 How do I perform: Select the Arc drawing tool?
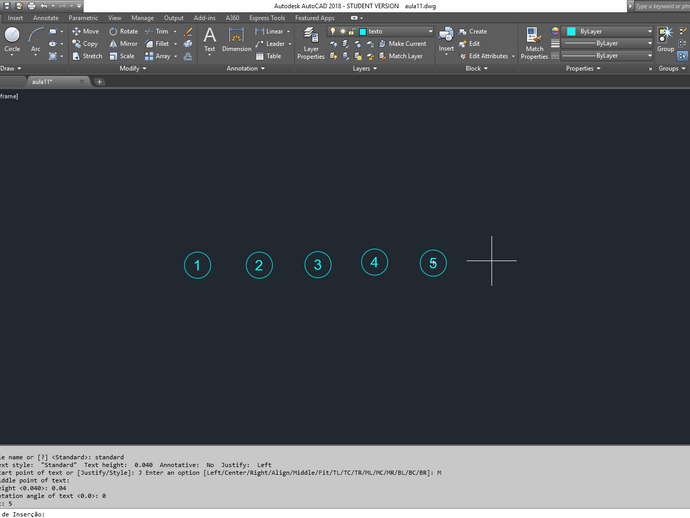pyautogui.click(x=36, y=40)
